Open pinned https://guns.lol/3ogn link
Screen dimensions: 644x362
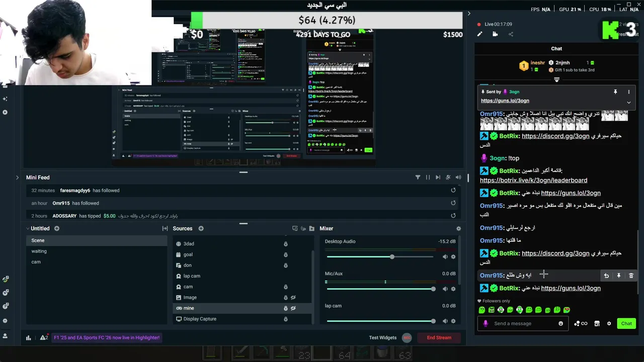(505, 101)
